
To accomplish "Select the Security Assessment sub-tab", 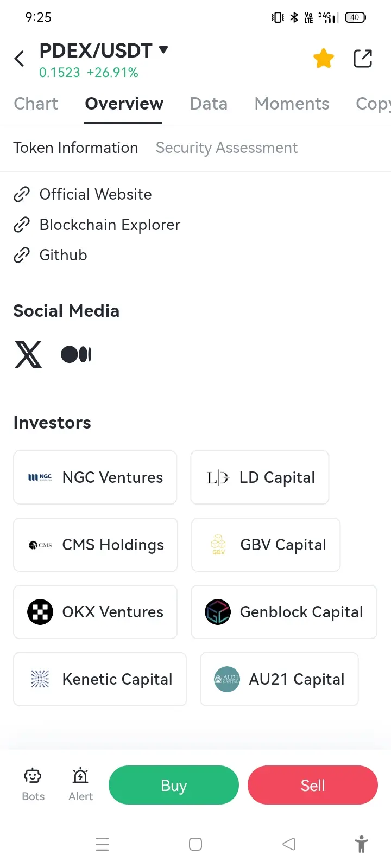I will [226, 148].
